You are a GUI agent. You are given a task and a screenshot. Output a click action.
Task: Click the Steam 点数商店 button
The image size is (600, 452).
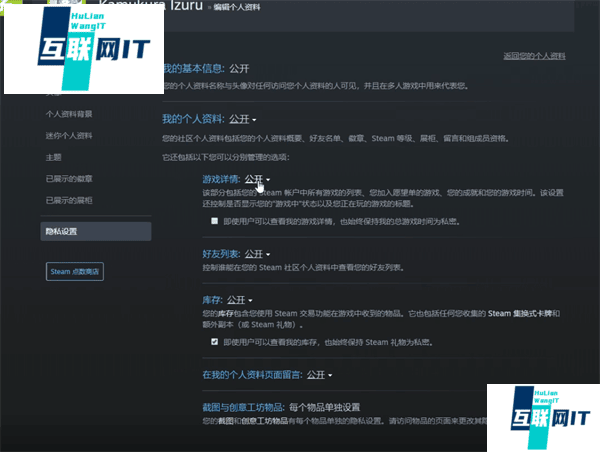(x=75, y=271)
